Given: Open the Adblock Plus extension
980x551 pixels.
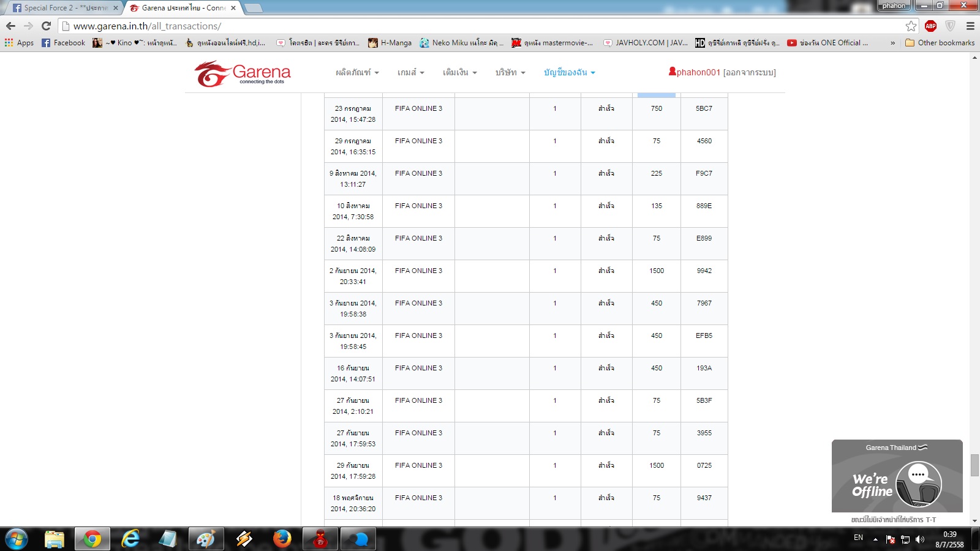Looking at the screenshot, I should tap(930, 26).
